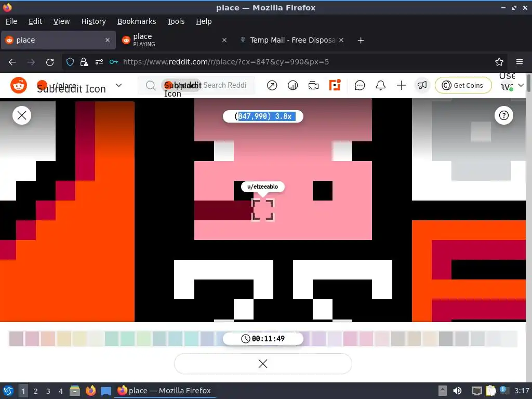Open the place canvas help question mark
Image resolution: width=532 pixels, height=399 pixels.
point(504,116)
